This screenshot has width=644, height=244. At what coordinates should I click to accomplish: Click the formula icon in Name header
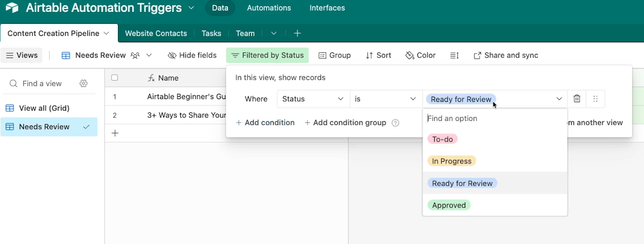coord(151,78)
